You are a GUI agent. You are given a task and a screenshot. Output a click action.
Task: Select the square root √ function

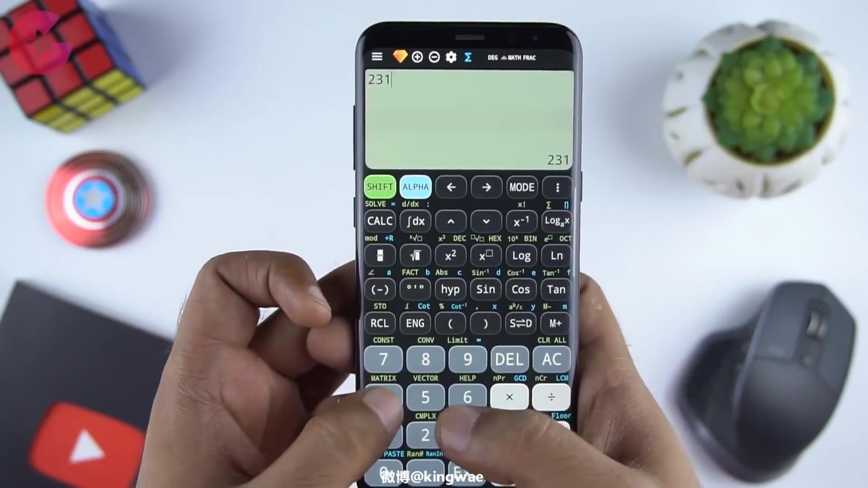coord(415,255)
